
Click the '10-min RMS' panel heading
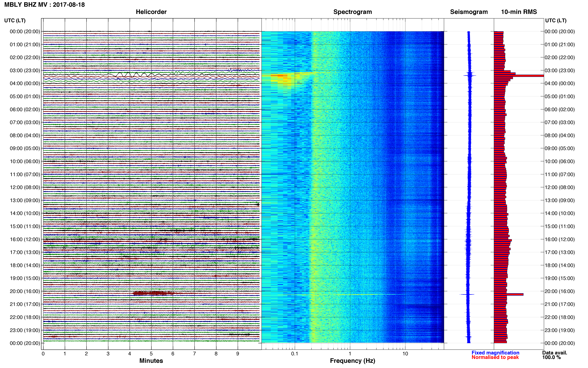coord(519,12)
